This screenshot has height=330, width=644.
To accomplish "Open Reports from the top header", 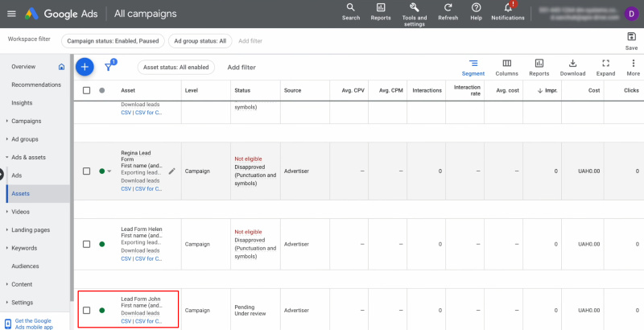I will (x=381, y=8).
